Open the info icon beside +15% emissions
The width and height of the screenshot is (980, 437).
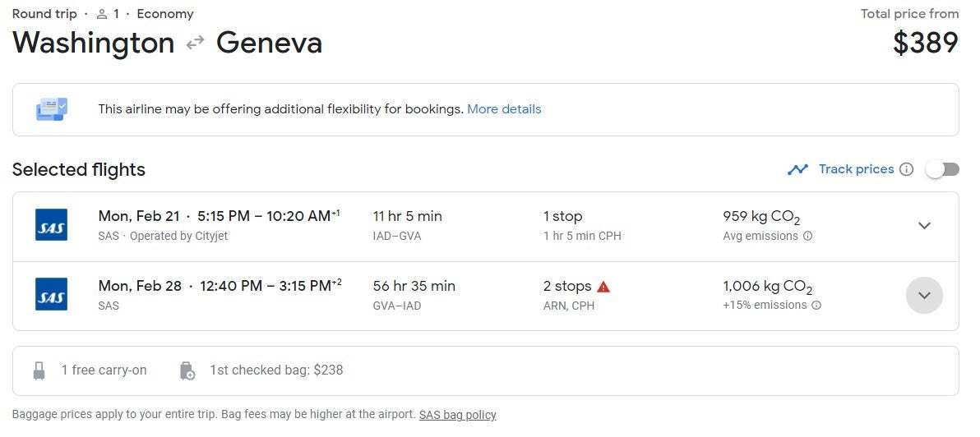point(816,306)
